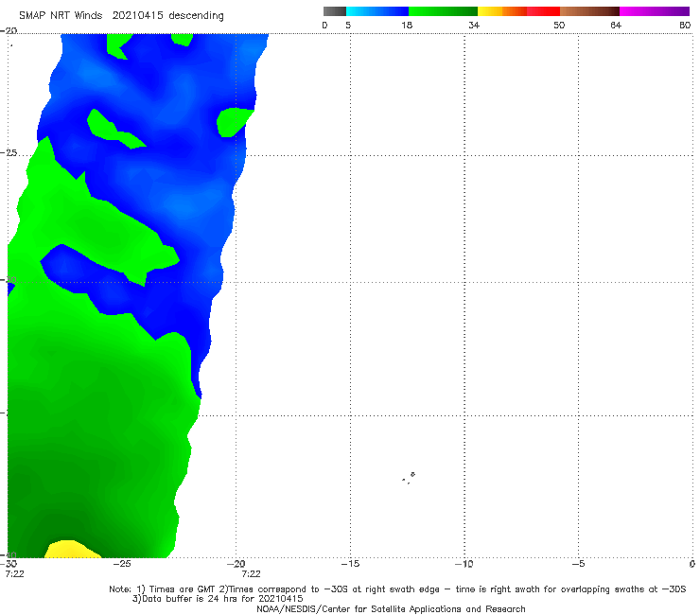Image resolution: width=700 pixels, height=615 pixels.
Task: Click the word "descending" in the title
Action: click(197, 16)
